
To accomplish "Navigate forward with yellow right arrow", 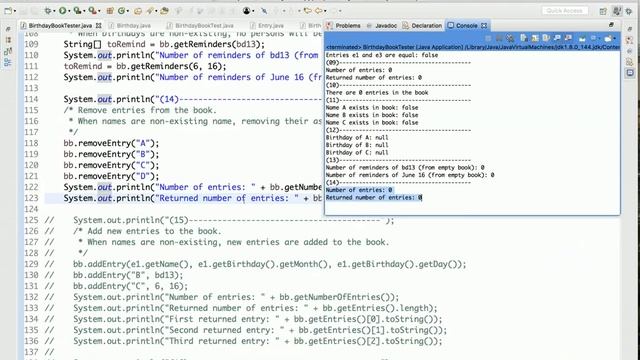I will tap(319, 11).
